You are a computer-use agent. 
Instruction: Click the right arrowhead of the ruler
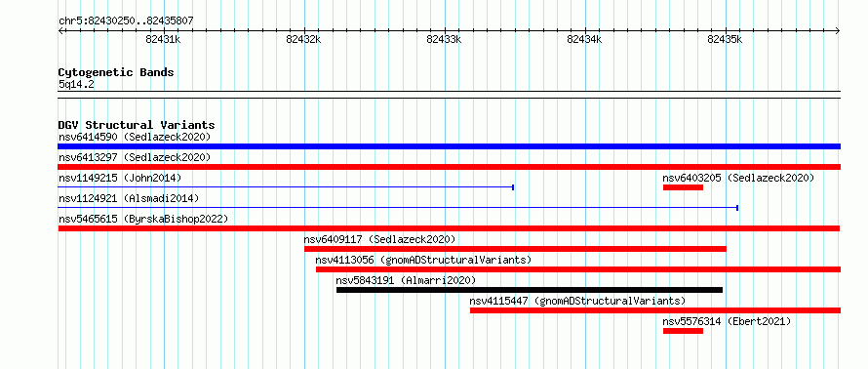838,30
